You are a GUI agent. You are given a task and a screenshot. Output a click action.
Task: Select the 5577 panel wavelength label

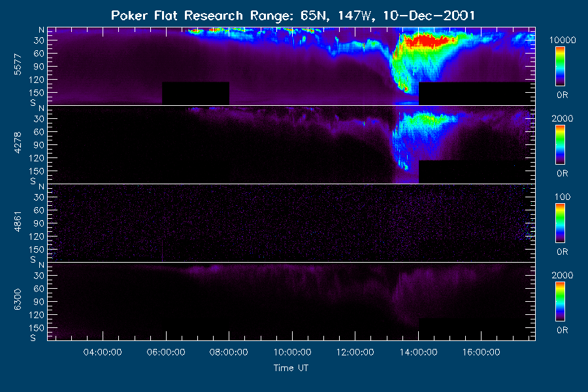click(18, 65)
